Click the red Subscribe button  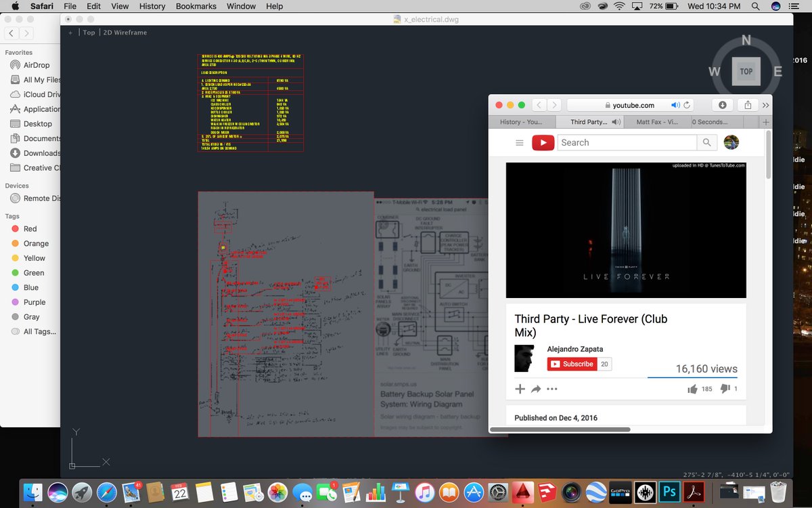[572, 364]
